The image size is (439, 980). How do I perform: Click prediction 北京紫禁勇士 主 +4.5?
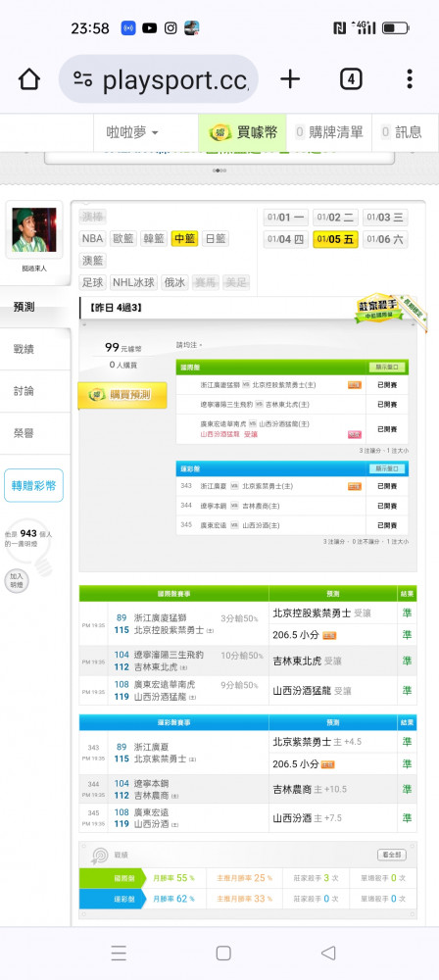pyautogui.click(x=317, y=742)
